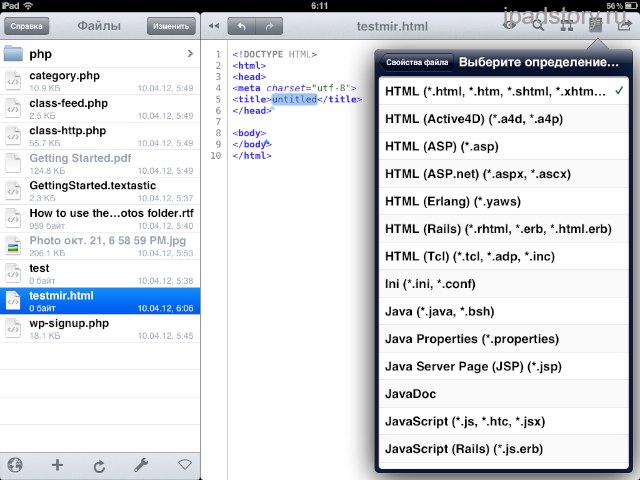Undo the last edit
The width and height of the screenshot is (640, 480).
241,27
